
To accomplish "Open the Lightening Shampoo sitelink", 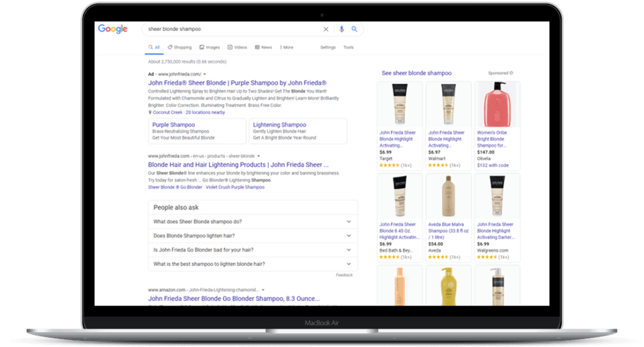I will pos(279,124).
